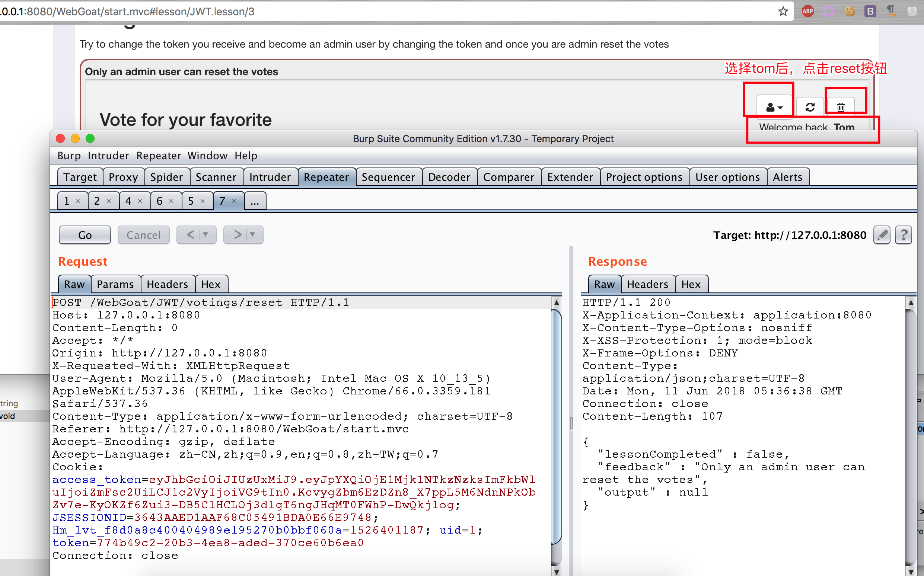Select the Response Raw tab
The height and width of the screenshot is (576, 924).
coord(604,284)
